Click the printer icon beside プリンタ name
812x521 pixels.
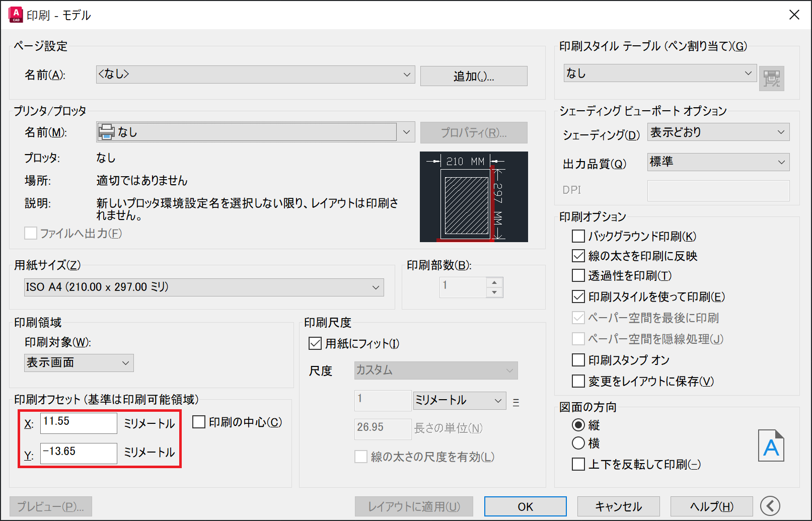106,131
